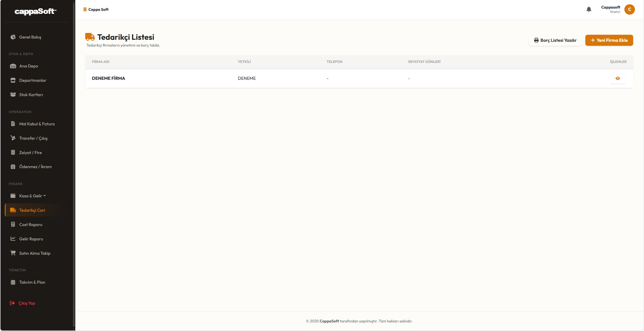Go to Mal Kabul & Fatura
This screenshot has height=331, width=644.
click(37, 124)
